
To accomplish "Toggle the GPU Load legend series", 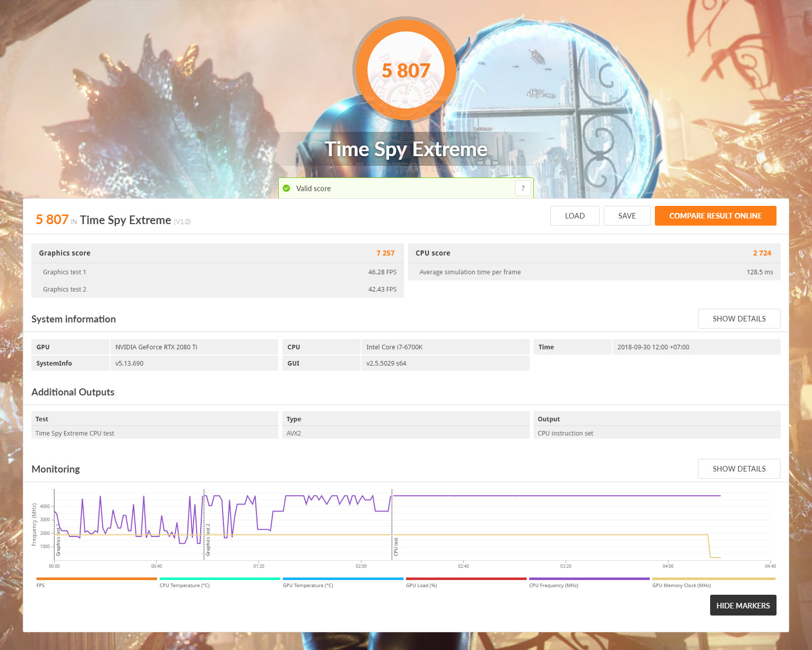I will [x=466, y=582].
